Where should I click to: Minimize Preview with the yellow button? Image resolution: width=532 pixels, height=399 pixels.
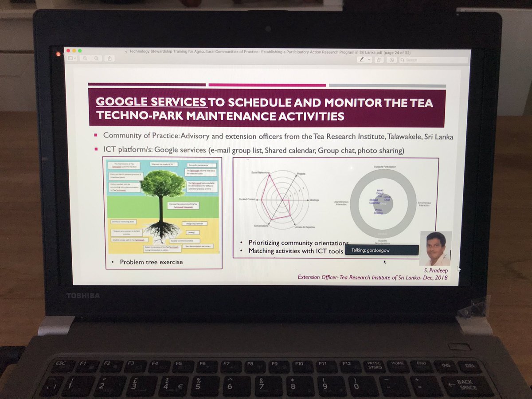(x=74, y=50)
